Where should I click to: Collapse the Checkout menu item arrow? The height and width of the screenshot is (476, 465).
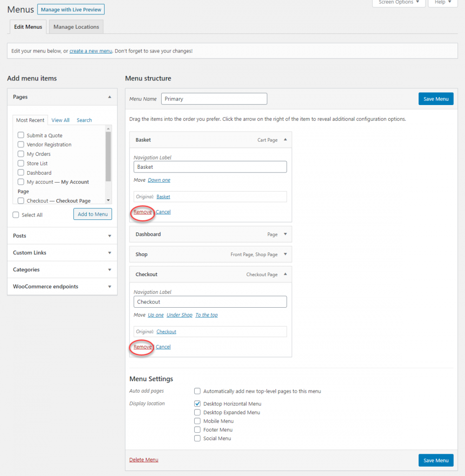tap(285, 274)
